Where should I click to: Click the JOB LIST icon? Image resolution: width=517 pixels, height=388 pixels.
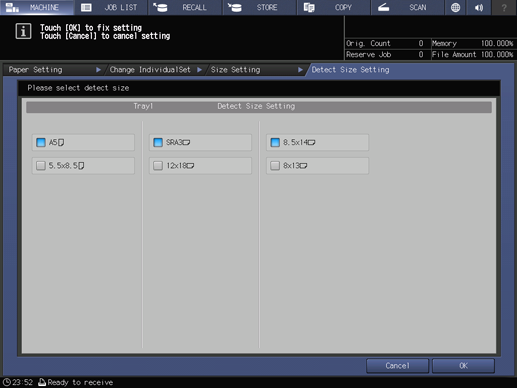click(x=86, y=7)
